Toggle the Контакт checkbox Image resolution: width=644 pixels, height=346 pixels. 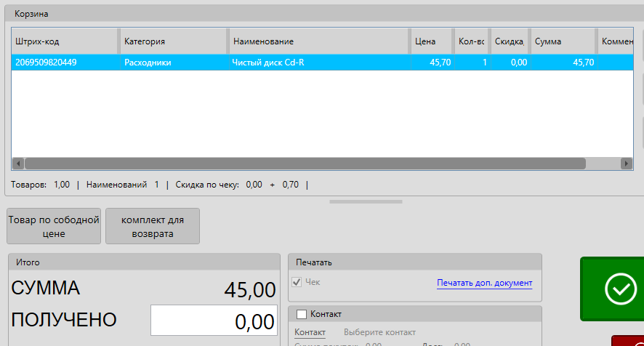click(x=302, y=314)
